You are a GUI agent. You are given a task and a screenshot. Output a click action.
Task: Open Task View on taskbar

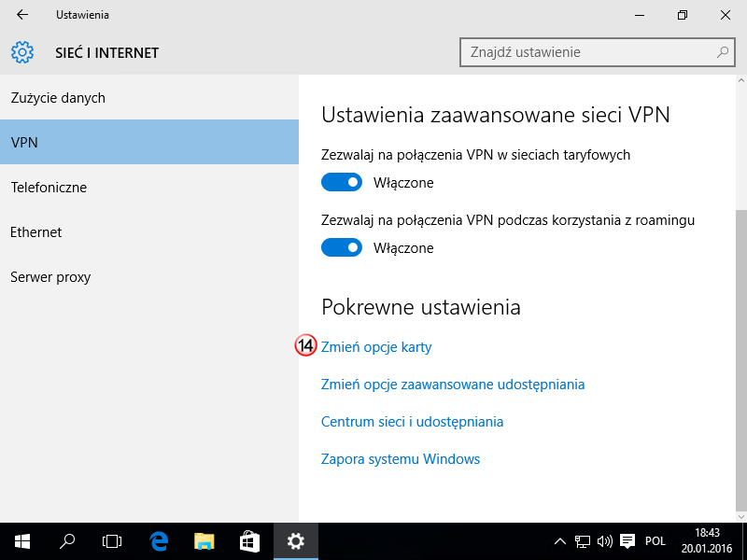(112, 541)
